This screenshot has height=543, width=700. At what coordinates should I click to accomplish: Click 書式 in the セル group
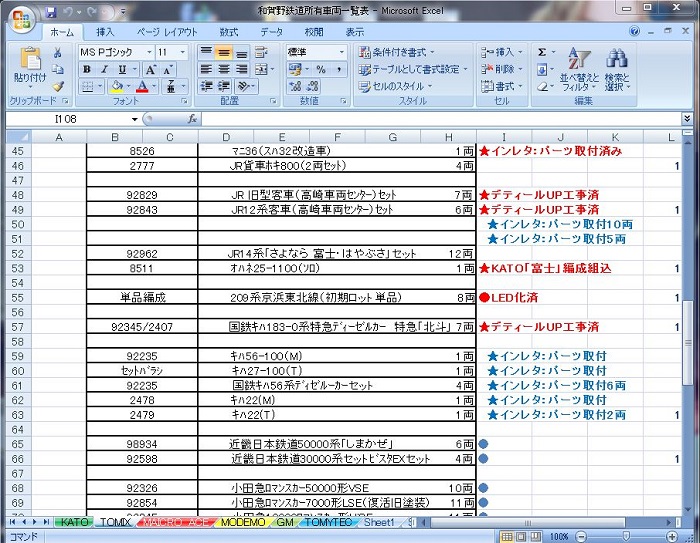501,86
